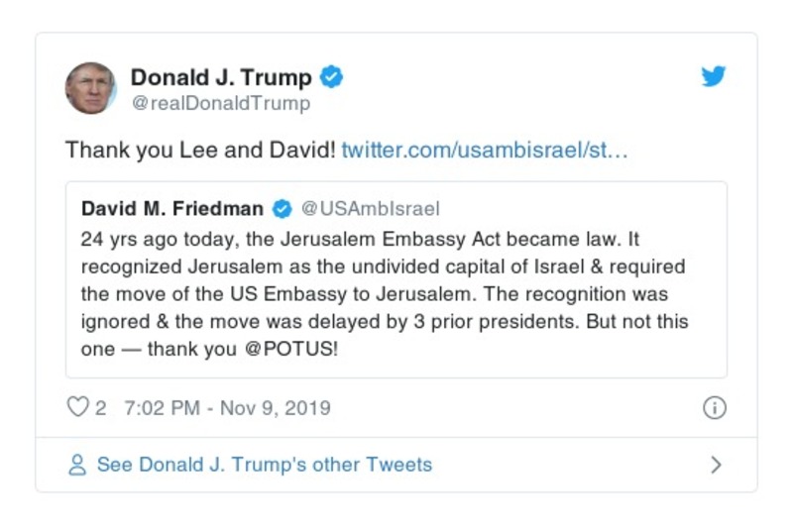Open the twitter.com/usambisrael link
This screenshot has height=532, width=793.
coord(485,151)
